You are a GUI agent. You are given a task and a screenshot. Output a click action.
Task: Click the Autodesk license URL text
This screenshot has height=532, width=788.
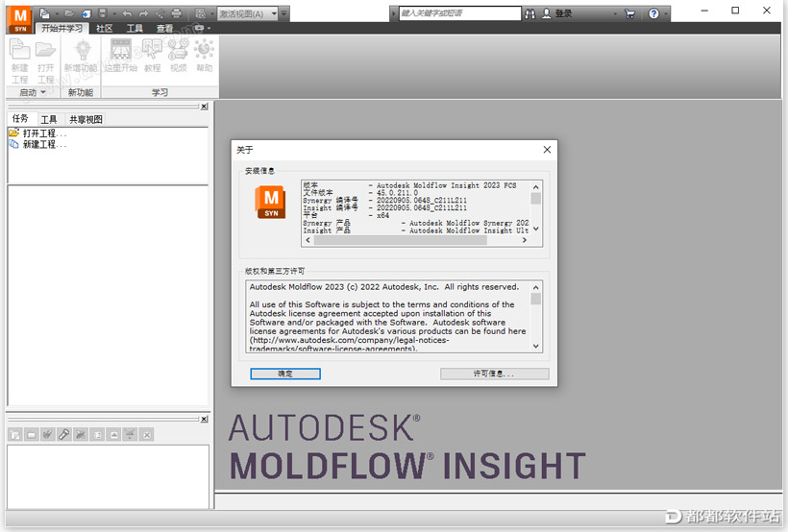click(349, 344)
